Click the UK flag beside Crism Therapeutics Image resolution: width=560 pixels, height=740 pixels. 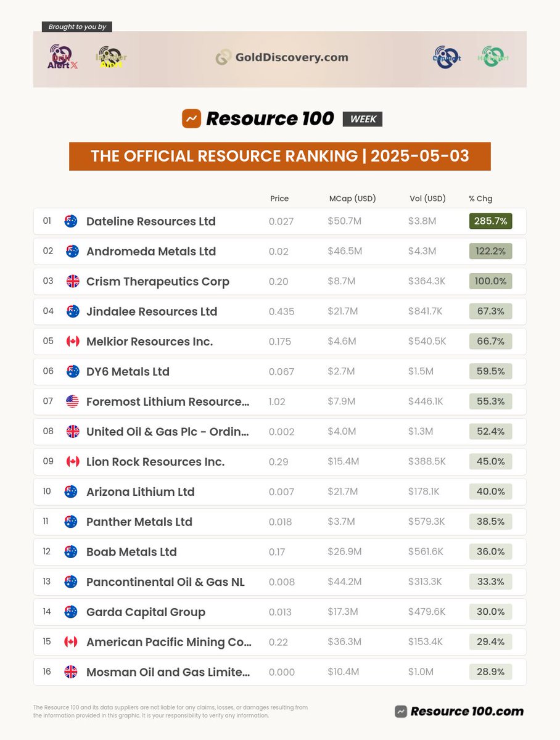point(73,281)
